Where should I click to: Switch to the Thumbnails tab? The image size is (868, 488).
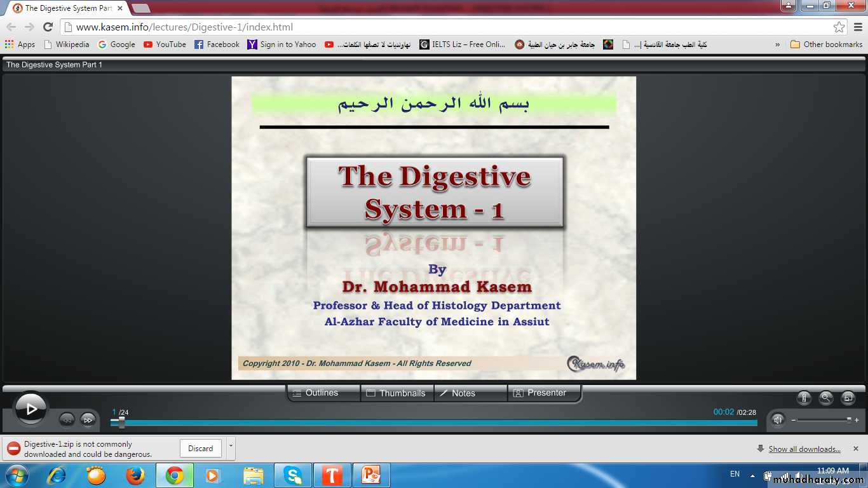[x=397, y=393]
